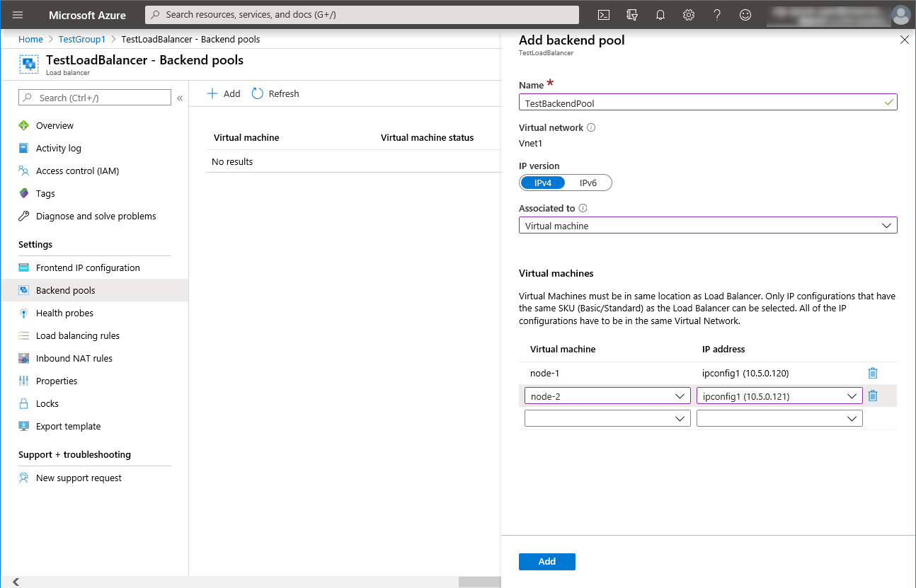Edit the backend pool Name field
Screen dimensions: 916x588
(x=708, y=102)
